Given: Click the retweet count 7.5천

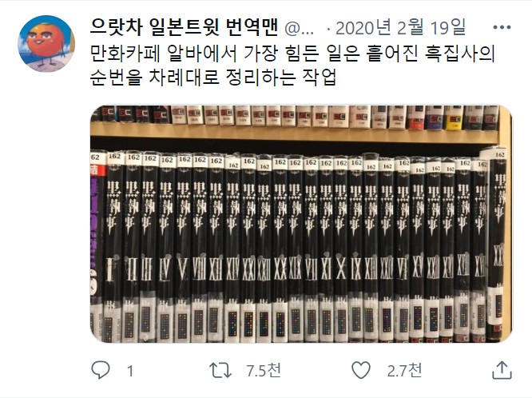Looking at the screenshot, I should click(x=264, y=370).
